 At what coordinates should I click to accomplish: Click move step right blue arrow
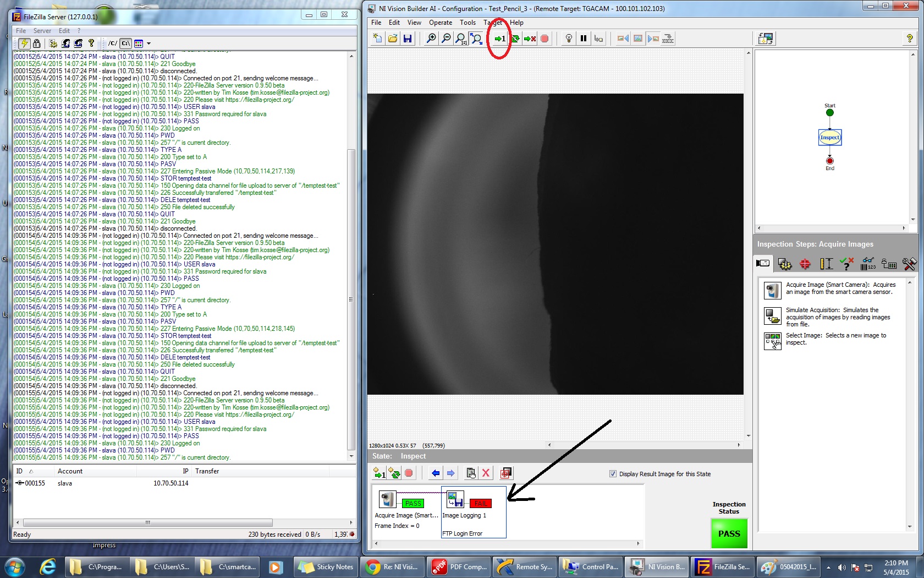coord(450,473)
